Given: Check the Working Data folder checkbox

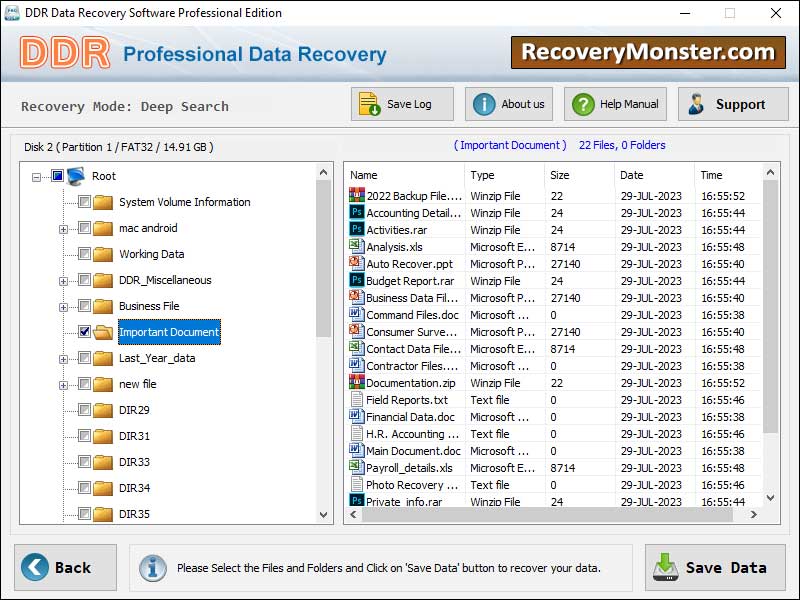Looking at the screenshot, I should coord(84,254).
